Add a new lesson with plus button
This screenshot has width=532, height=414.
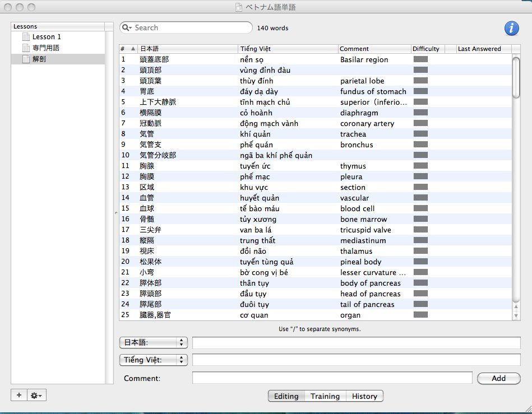19,395
